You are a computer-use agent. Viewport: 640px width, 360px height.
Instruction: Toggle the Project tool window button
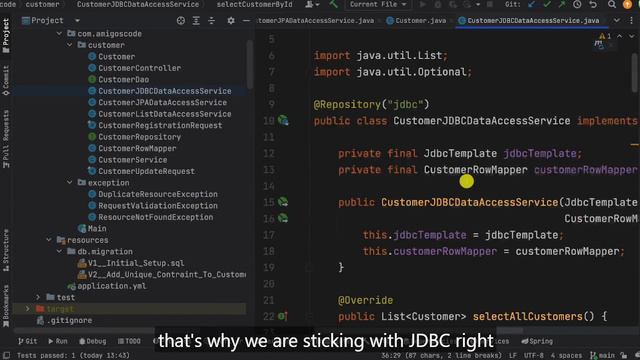pyautogui.click(x=6, y=35)
